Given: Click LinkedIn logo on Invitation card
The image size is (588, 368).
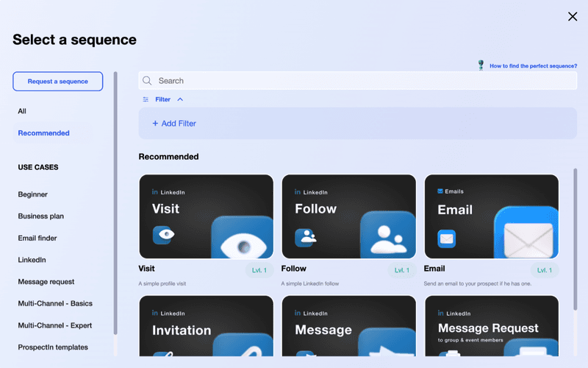Looking at the screenshot, I should click(155, 313).
